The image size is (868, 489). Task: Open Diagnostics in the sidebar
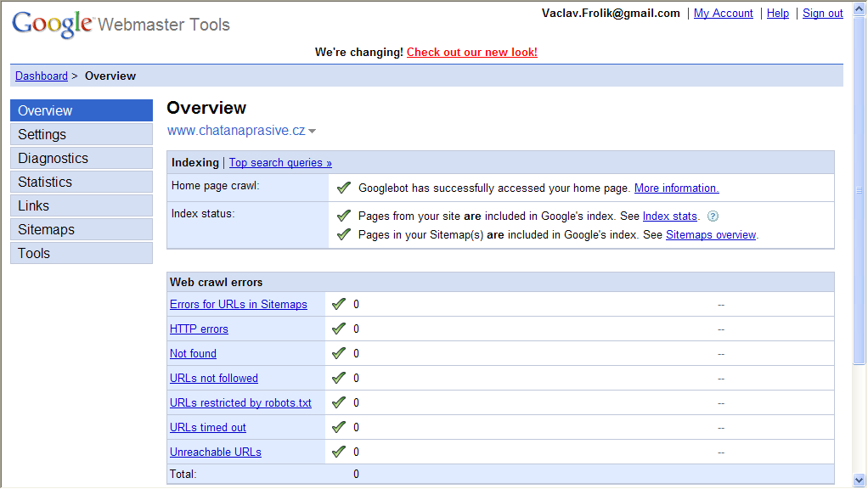point(82,158)
